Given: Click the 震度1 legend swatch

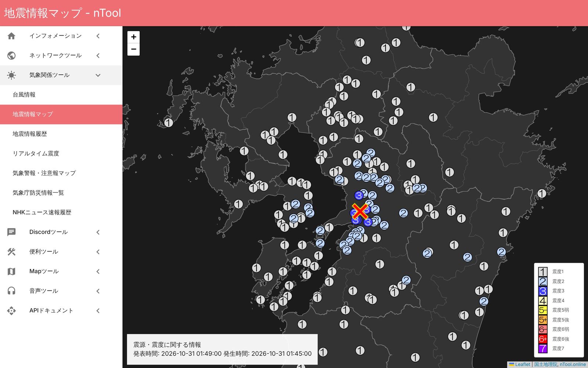Looking at the screenshot, I should click(x=543, y=272).
